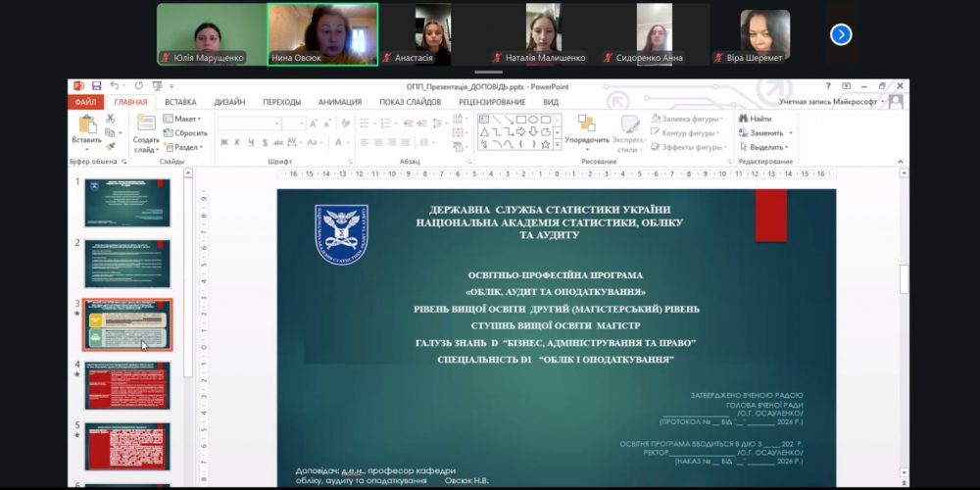Open the ФАЙЛ tab

click(85, 102)
